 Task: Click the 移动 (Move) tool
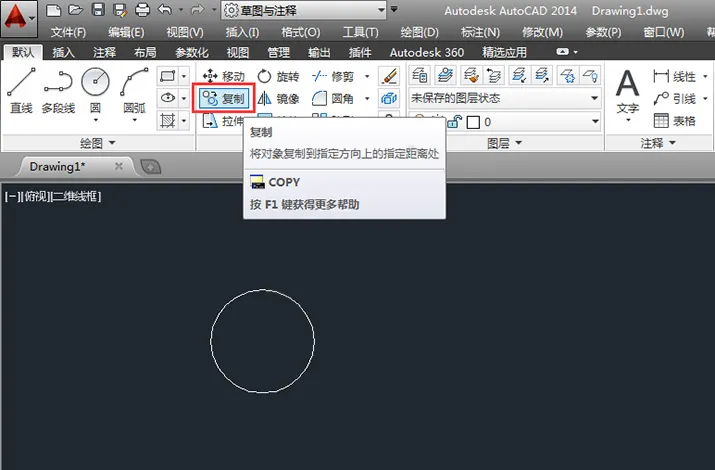[x=223, y=76]
